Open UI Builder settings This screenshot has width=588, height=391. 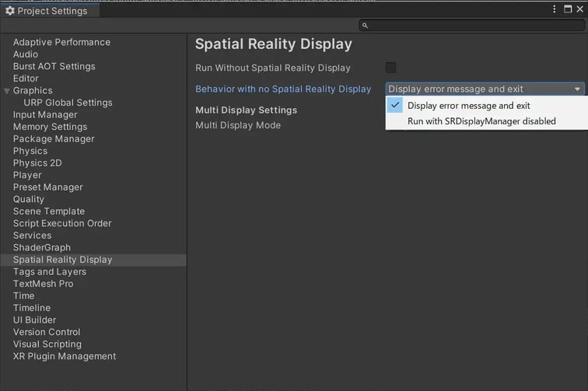pyautogui.click(x=34, y=319)
